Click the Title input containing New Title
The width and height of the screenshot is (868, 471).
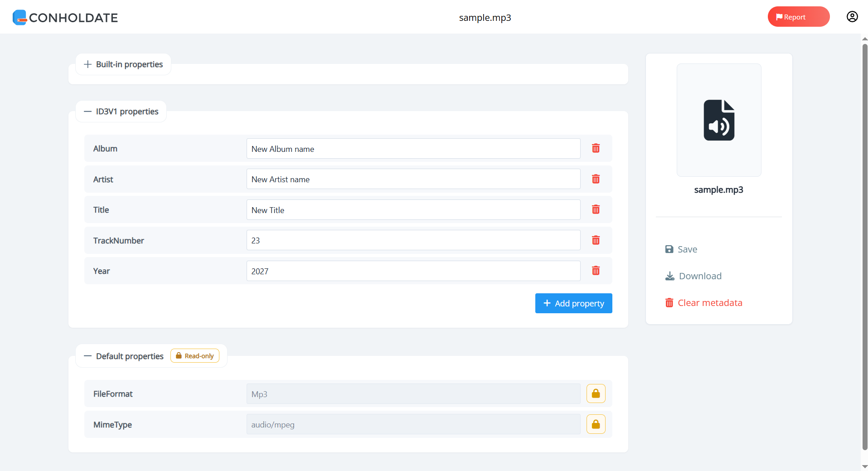pyautogui.click(x=413, y=210)
